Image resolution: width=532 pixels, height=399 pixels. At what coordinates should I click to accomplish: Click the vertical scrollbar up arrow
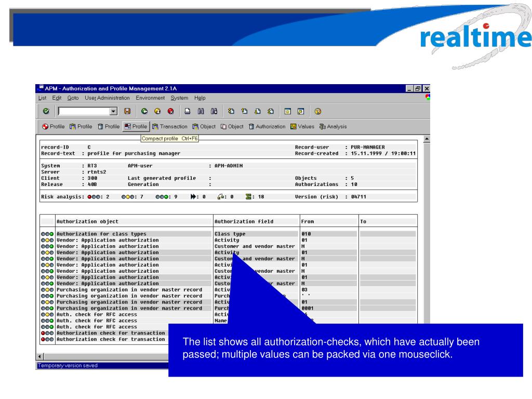click(x=427, y=139)
